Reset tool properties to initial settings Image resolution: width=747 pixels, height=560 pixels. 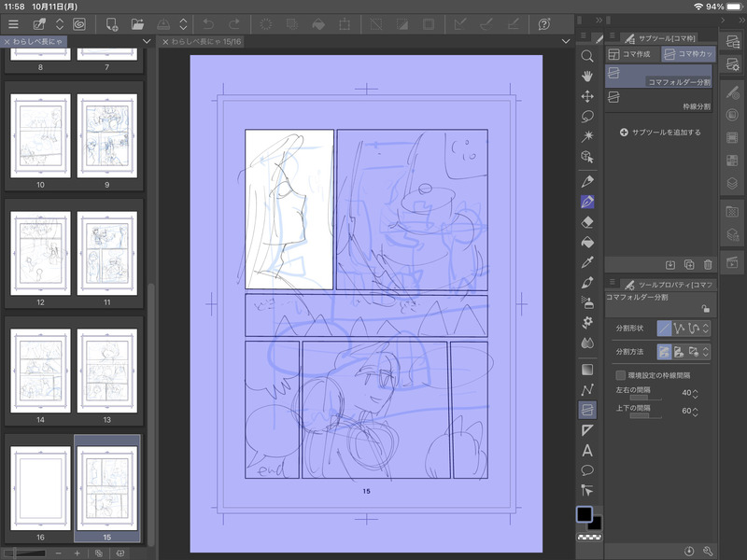coord(689,551)
